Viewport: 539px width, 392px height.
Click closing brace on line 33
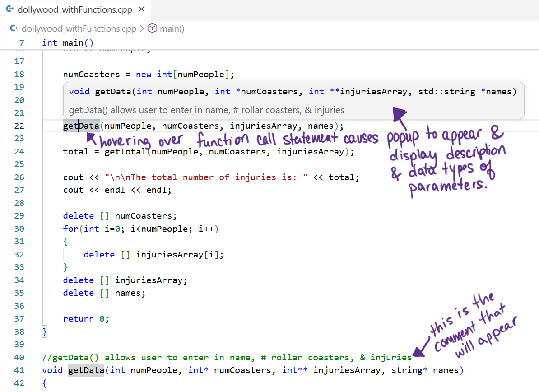click(x=65, y=267)
